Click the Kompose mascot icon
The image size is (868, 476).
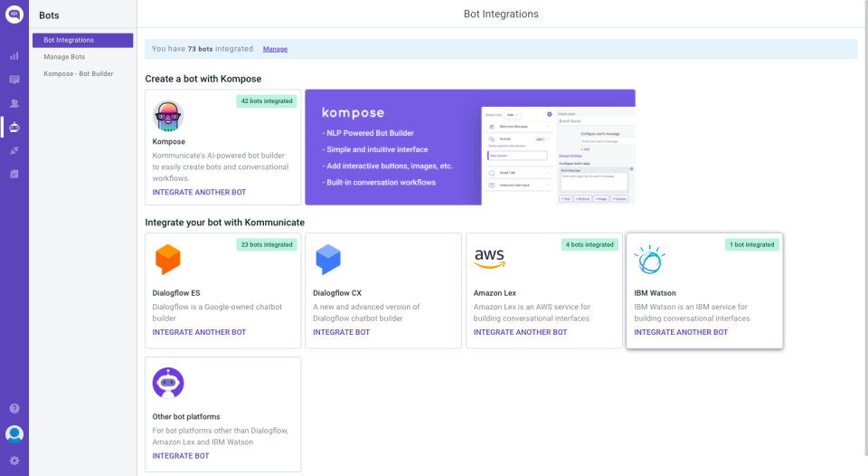point(168,117)
